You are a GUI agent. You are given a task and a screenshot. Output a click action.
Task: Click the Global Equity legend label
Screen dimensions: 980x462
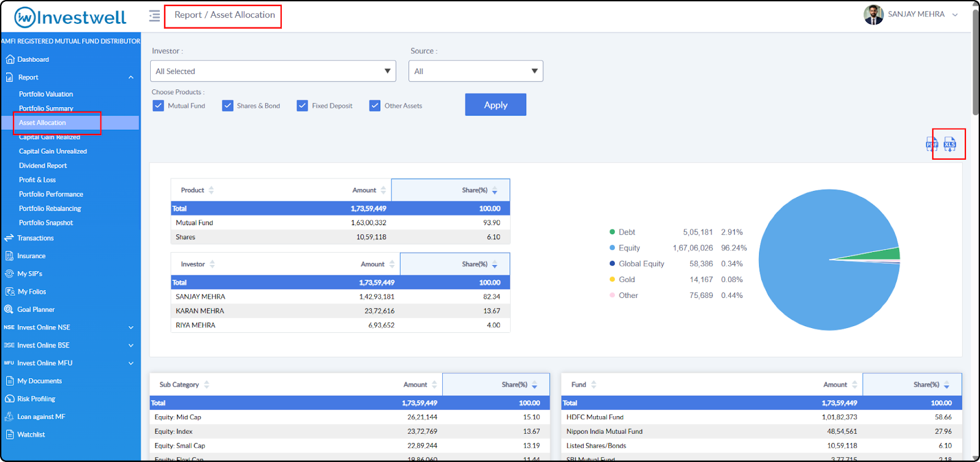tap(641, 264)
